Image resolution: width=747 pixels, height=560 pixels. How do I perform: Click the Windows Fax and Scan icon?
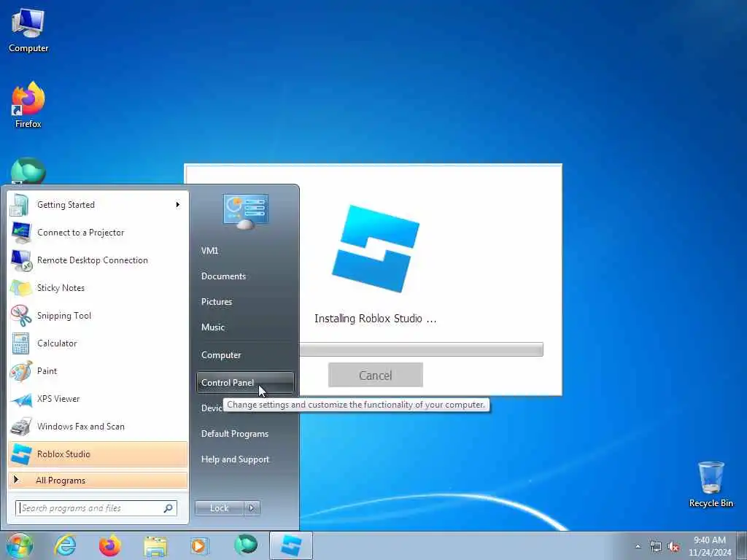[21, 427]
